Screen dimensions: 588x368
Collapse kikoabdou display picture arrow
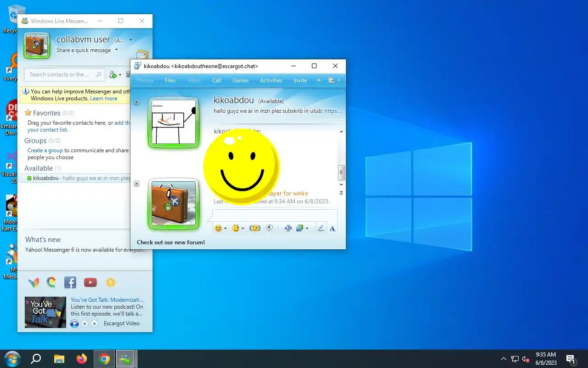point(136,102)
